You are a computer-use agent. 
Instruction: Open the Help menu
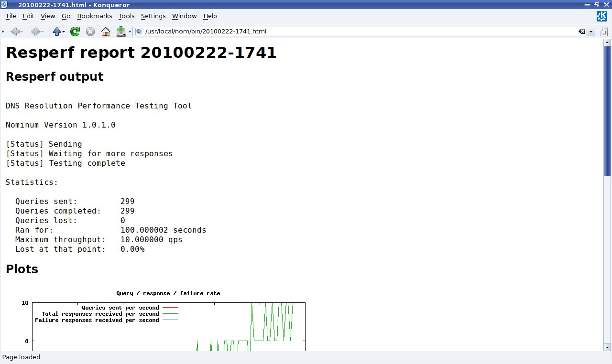(x=210, y=16)
